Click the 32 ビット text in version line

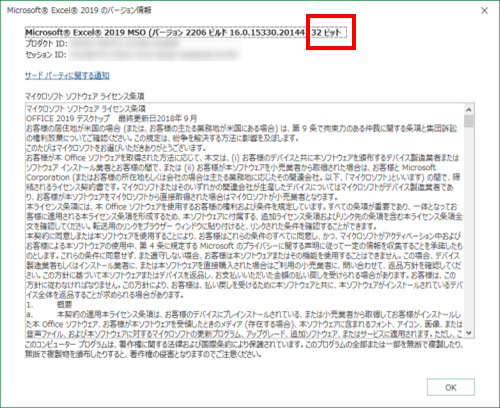326,33
